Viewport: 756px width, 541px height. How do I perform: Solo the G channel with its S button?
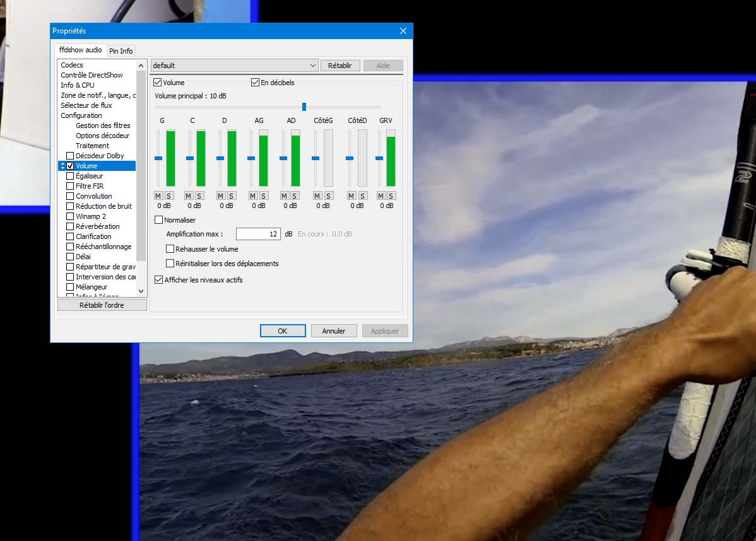tap(168, 195)
